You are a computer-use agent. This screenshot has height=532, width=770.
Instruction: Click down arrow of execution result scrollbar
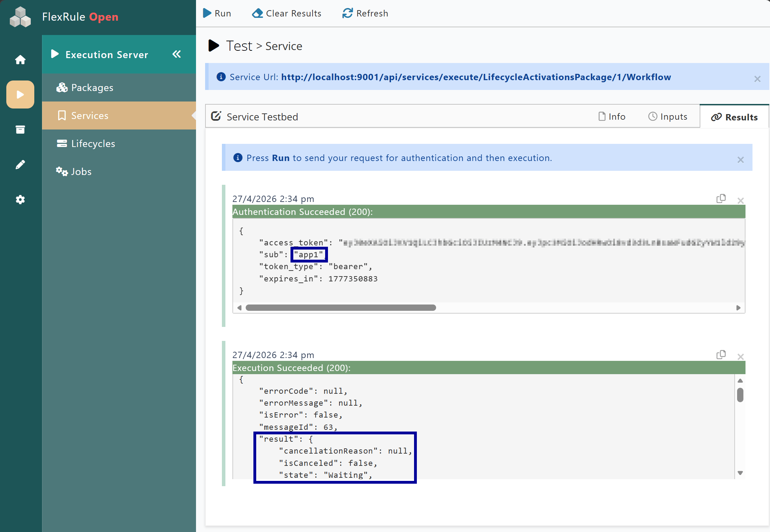(740, 473)
